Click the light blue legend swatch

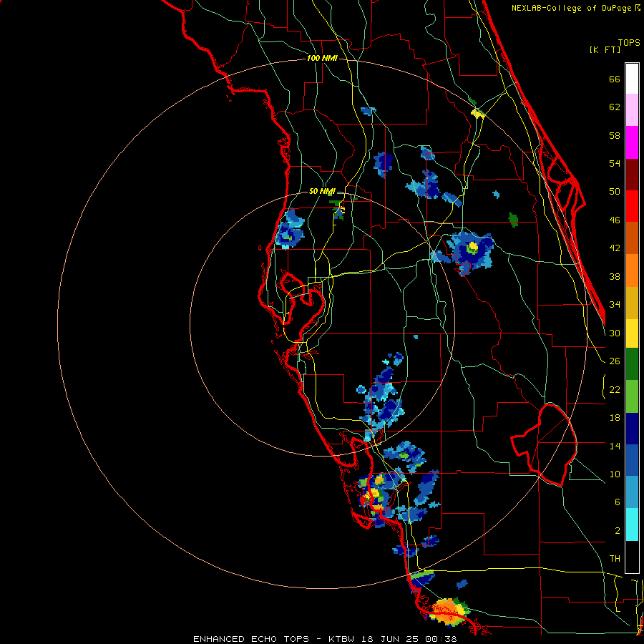click(632, 492)
